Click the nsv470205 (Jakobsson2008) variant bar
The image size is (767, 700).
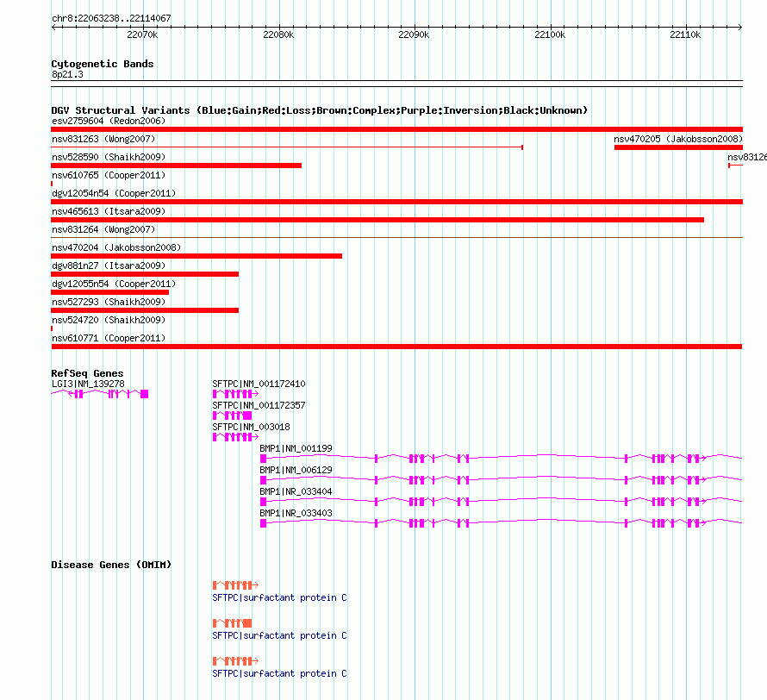(x=678, y=147)
